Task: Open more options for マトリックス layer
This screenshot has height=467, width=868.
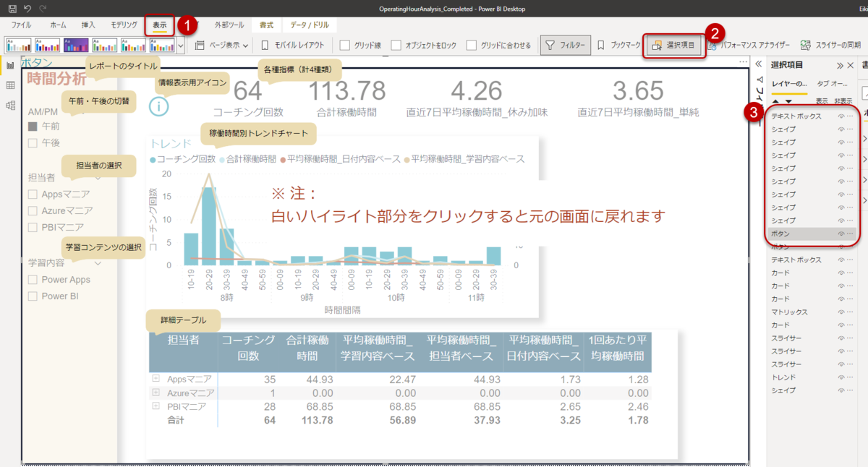Action: 851,312
